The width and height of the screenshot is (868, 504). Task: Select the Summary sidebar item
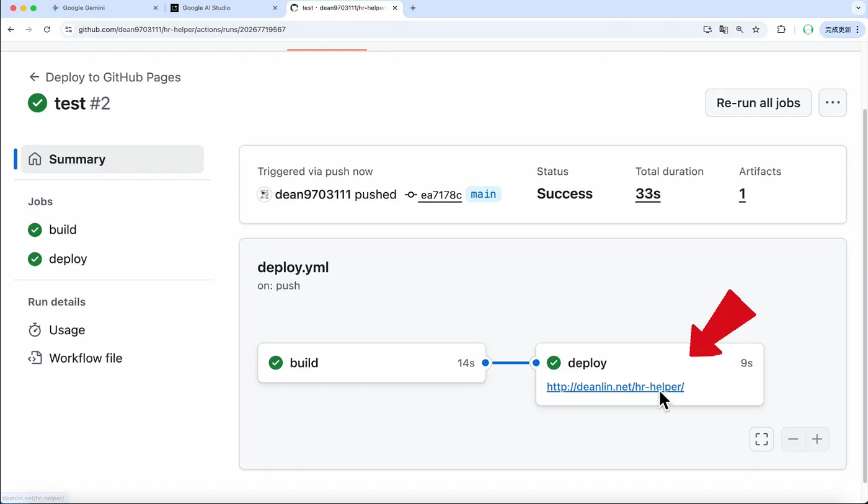[112, 159]
